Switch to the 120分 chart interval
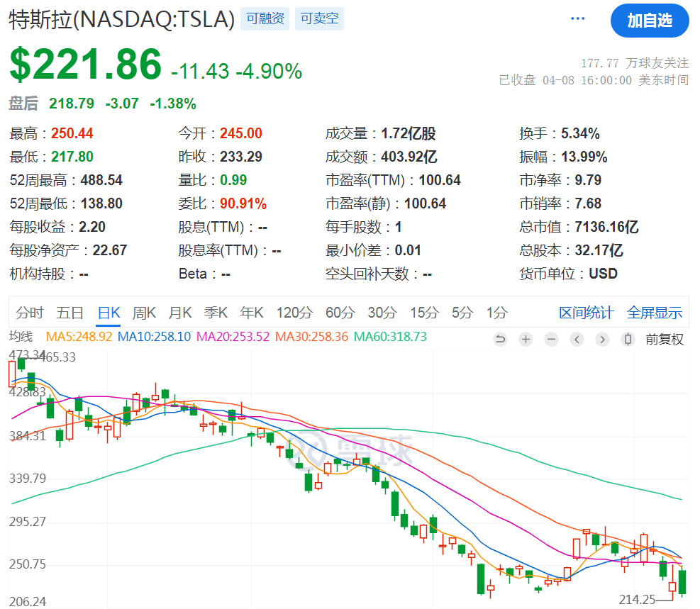Screen dimensions: 700x609 coord(294,313)
